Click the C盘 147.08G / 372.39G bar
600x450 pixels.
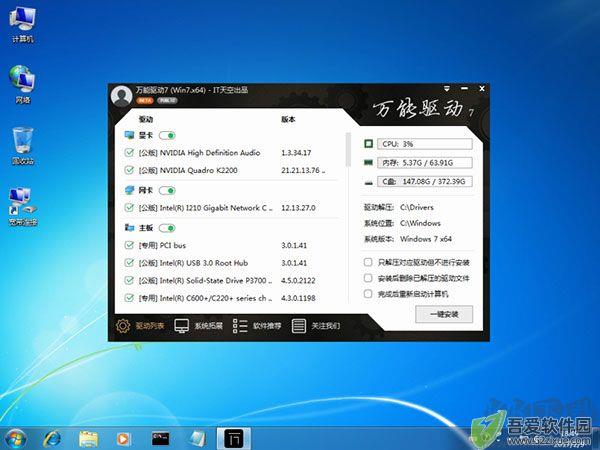click(425, 181)
